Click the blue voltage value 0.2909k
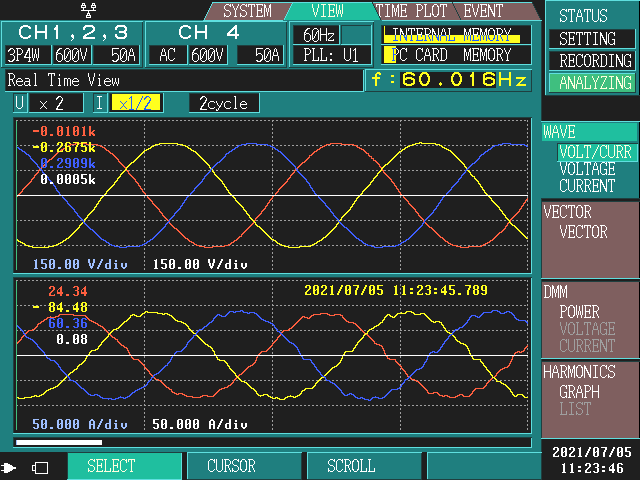This screenshot has width=640, height=480. click(68, 164)
